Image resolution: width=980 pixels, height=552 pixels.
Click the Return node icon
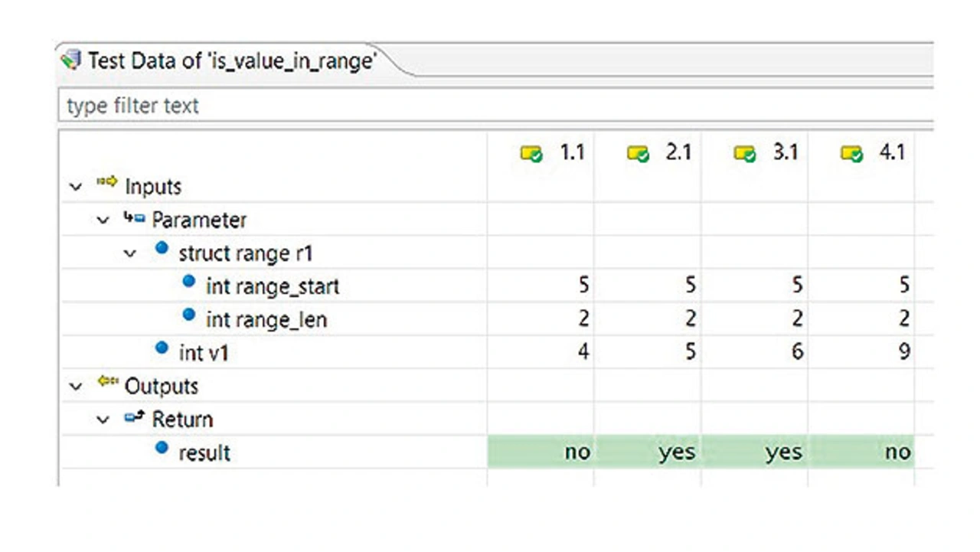coord(133,418)
